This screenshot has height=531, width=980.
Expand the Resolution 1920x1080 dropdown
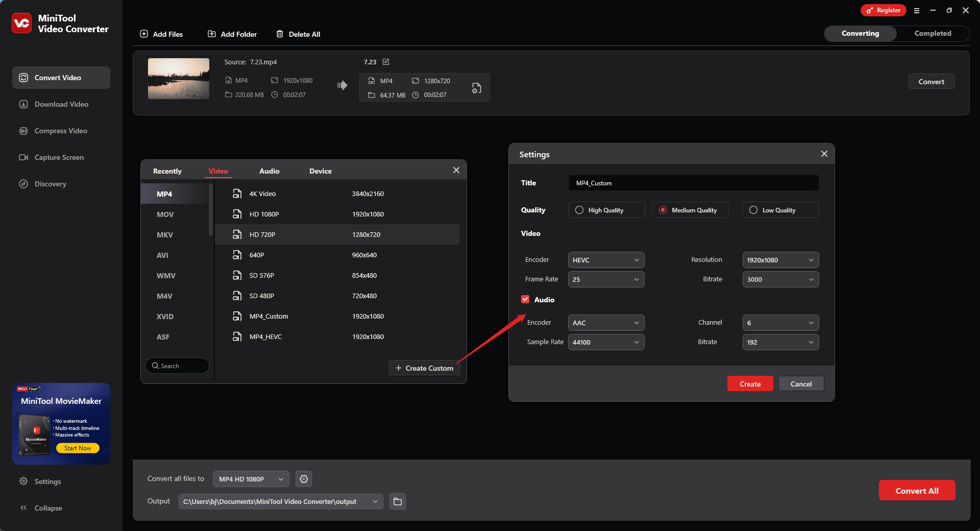pyautogui.click(x=781, y=260)
